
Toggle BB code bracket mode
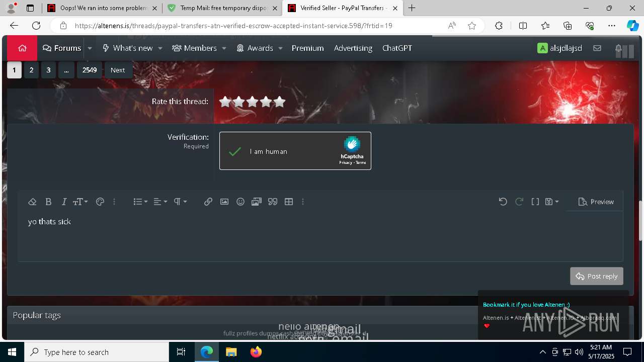tap(535, 202)
